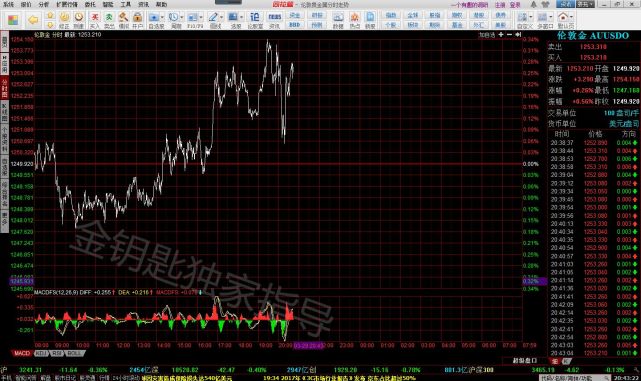Switch indicator to RSI
Viewport: 641px width, 381px height.
click(57, 353)
